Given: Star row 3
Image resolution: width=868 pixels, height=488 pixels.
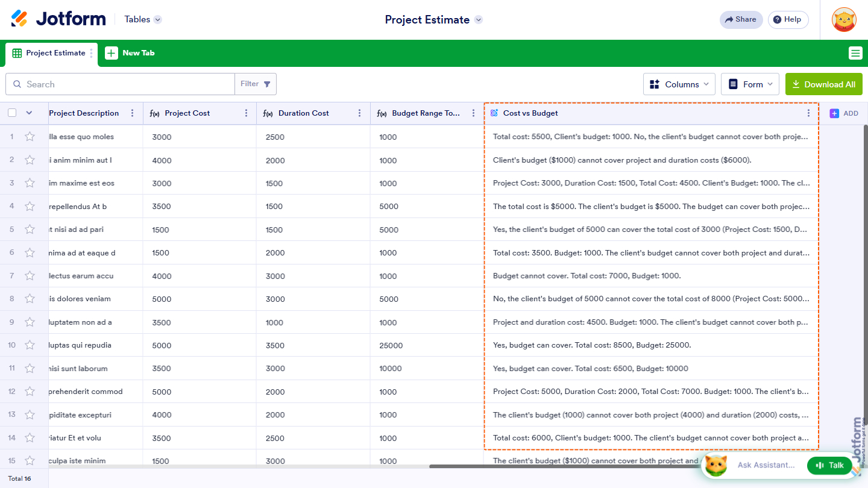Looking at the screenshot, I should [x=30, y=183].
